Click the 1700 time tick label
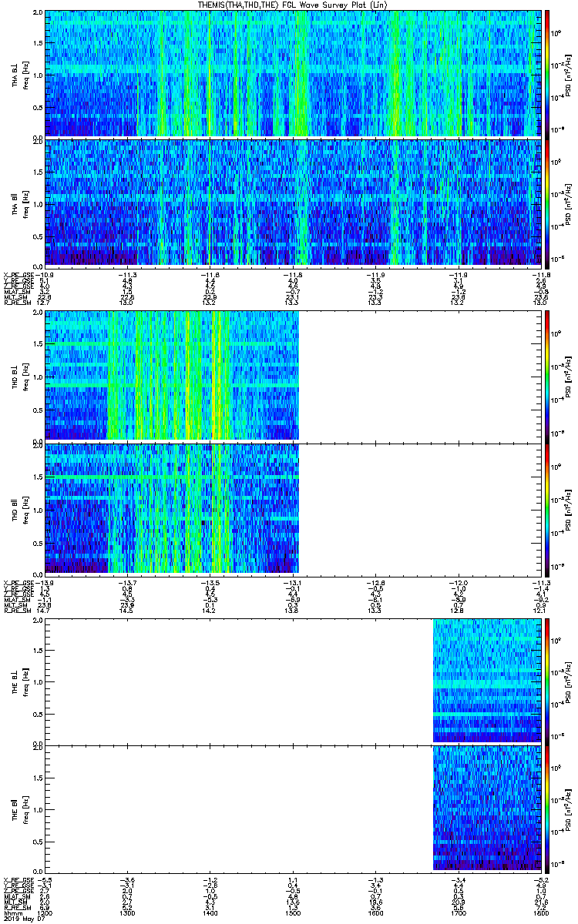 [458, 913]
